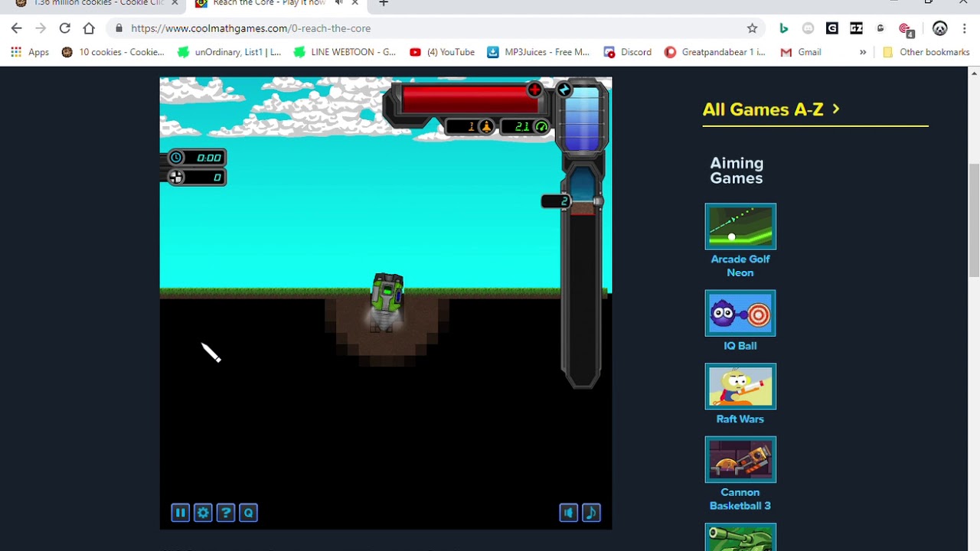Expand hidden bookmarks chevron
This screenshot has height=551, width=980.
tap(863, 52)
